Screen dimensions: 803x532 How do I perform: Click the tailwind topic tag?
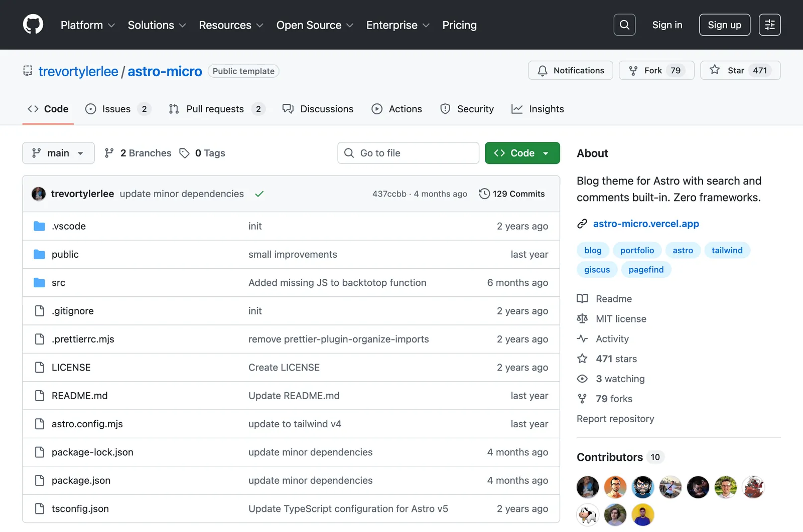[727, 250]
